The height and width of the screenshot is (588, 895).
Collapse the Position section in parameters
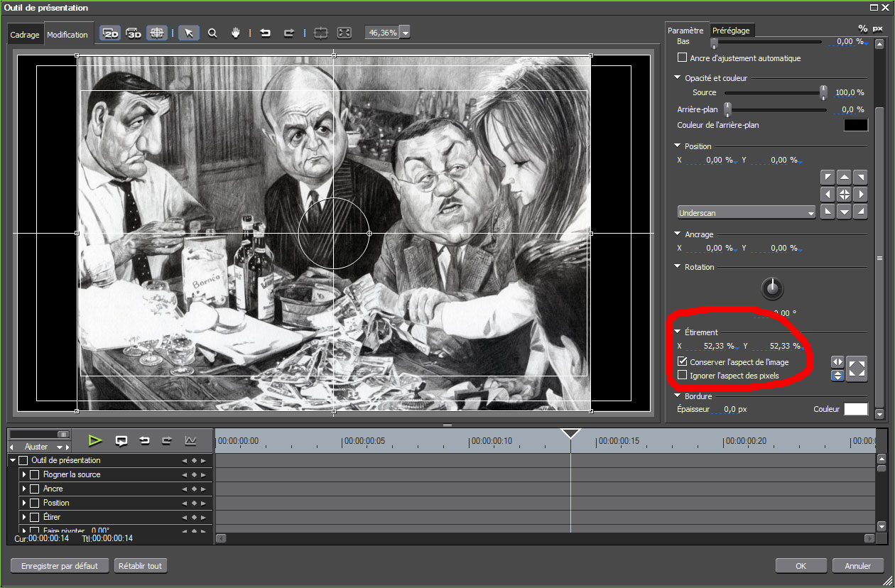coord(678,146)
